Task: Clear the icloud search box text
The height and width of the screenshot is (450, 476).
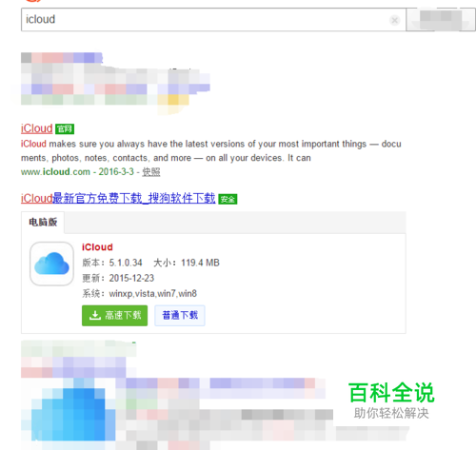Action: (394, 20)
